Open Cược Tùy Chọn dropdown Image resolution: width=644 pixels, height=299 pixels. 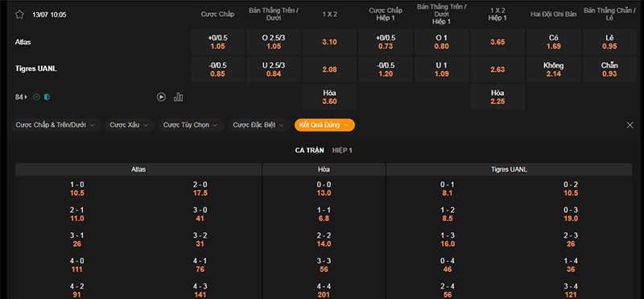pyautogui.click(x=191, y=125)
